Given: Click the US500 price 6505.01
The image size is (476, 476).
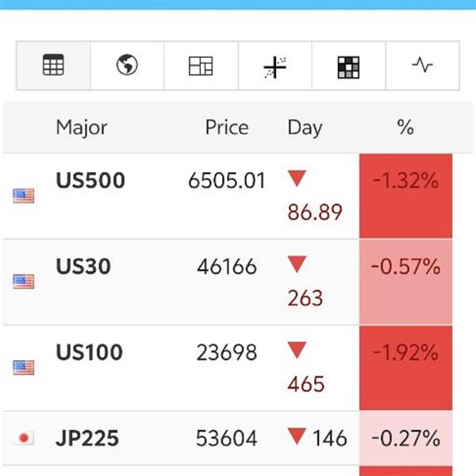Looking at the screenshot, I should [x=226, y=181].
